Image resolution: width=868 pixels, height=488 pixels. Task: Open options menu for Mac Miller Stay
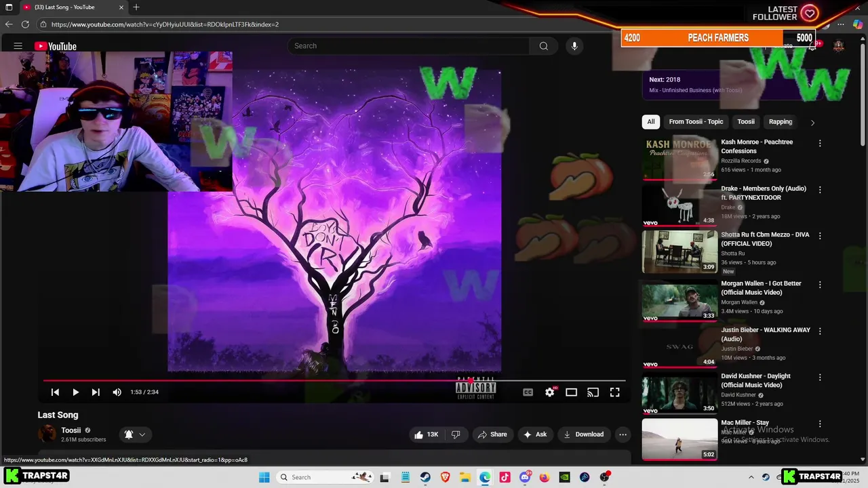[820, 424]
